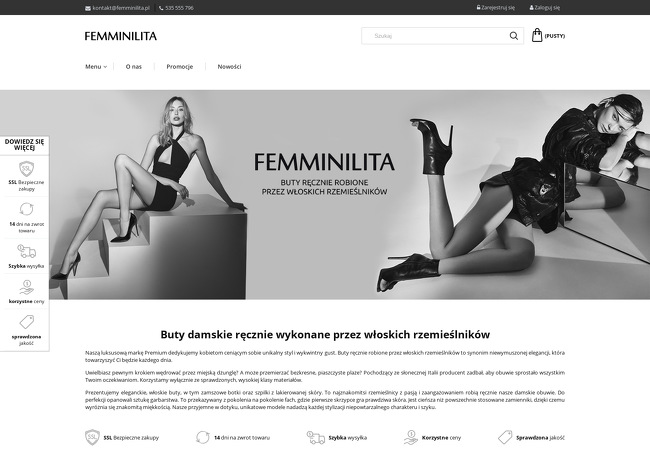Focus the Szukaj search field
The height and width of the screenshot is (450, 650).
tap(435, 36)
